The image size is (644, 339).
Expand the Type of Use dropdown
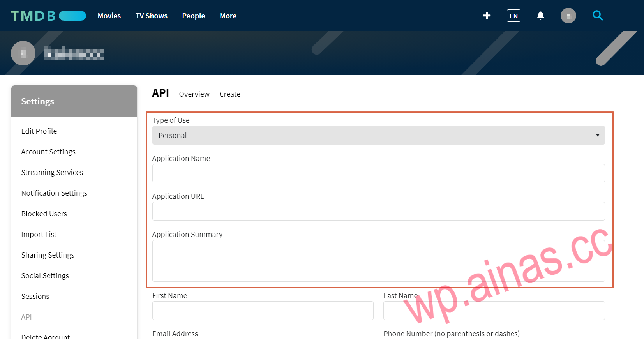click(378, 135)
